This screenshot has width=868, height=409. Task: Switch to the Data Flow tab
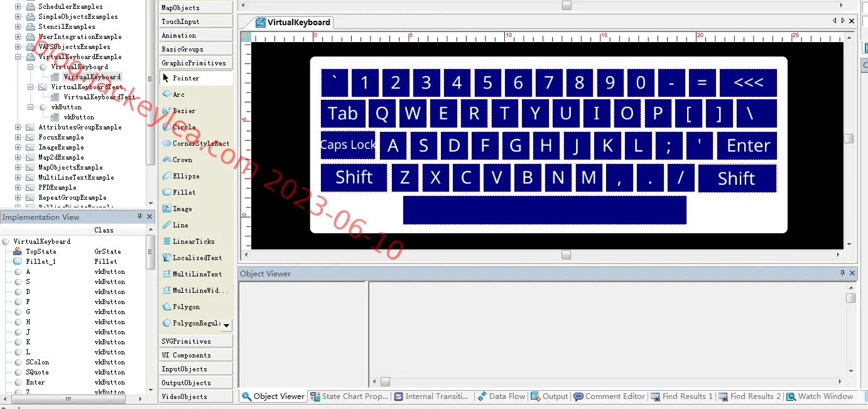(501, 396)
